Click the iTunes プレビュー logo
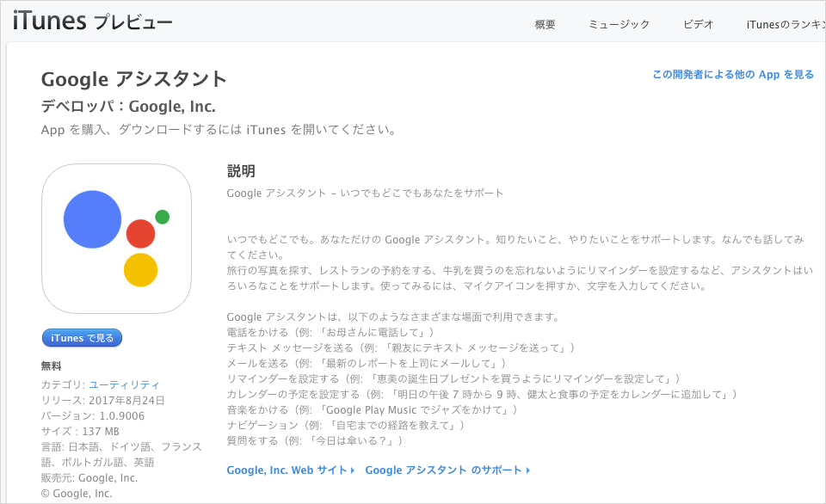This screenshot has width=826, height=504. click(x=93, y=22)
